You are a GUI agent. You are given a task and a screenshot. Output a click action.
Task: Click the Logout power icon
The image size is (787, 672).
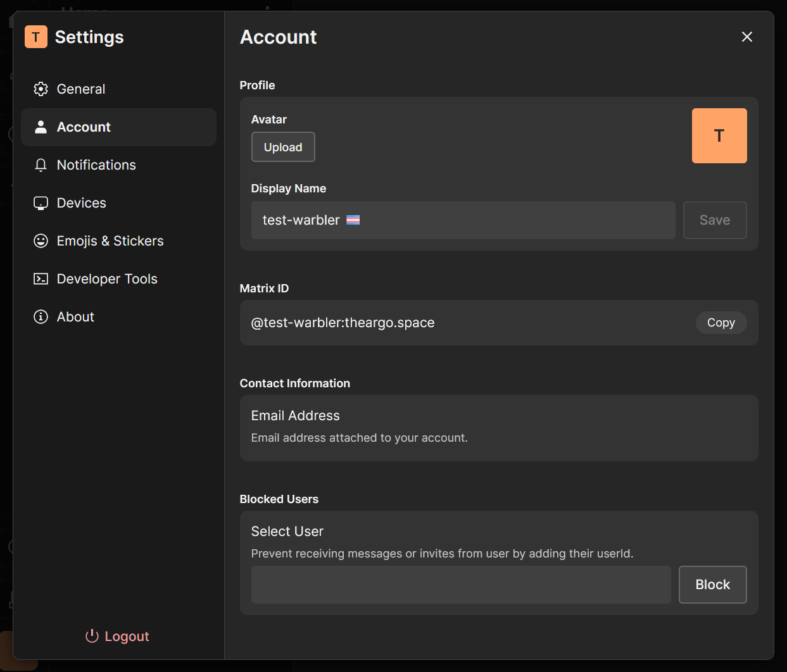pos(92,636)
